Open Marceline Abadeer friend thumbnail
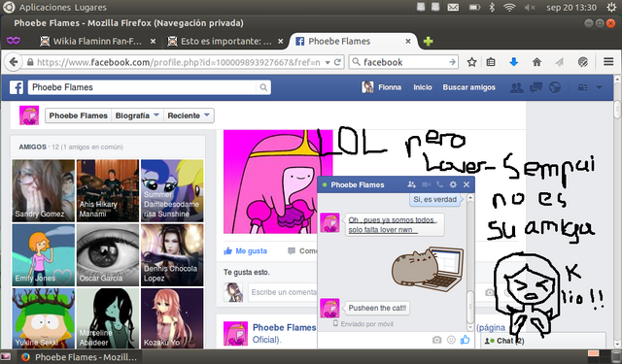Image resolution: width=622 pixels, height=364 pixels. click(x=108, y=318)
